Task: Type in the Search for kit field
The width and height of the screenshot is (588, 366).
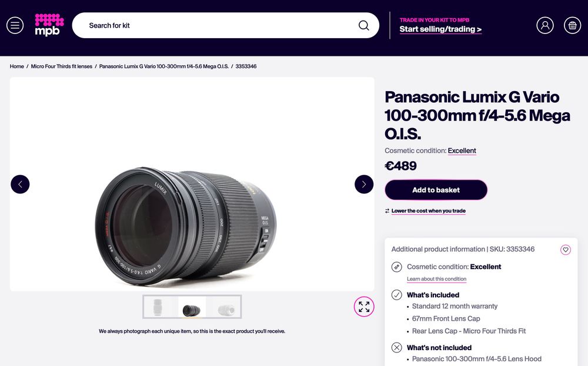Action: (x=218, y=25)
